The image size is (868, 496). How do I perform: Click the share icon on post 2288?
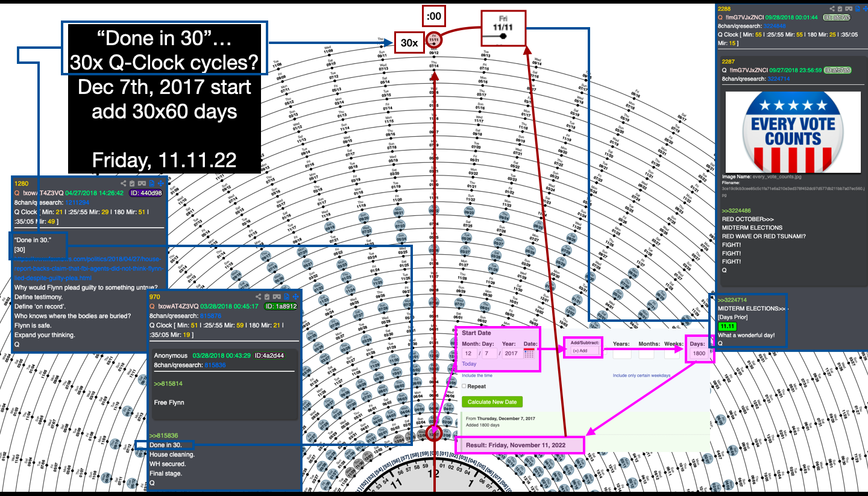(832, 9)
